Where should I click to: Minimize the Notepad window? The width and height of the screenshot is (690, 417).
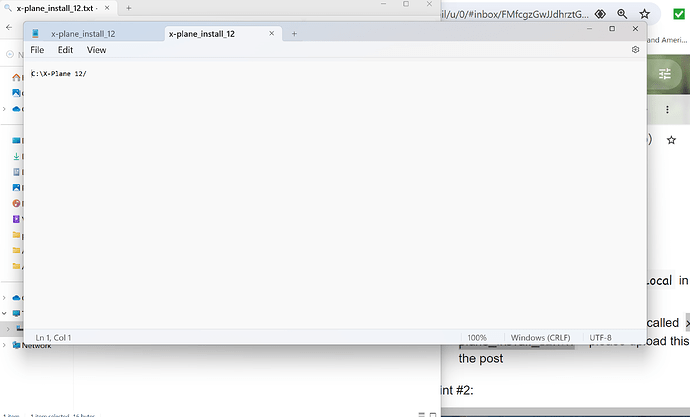589,29
